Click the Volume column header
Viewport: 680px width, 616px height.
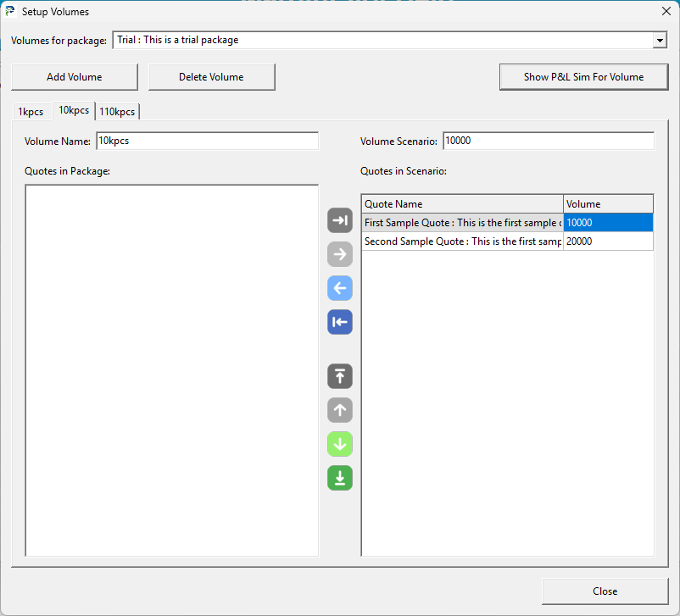pos(607,204)
